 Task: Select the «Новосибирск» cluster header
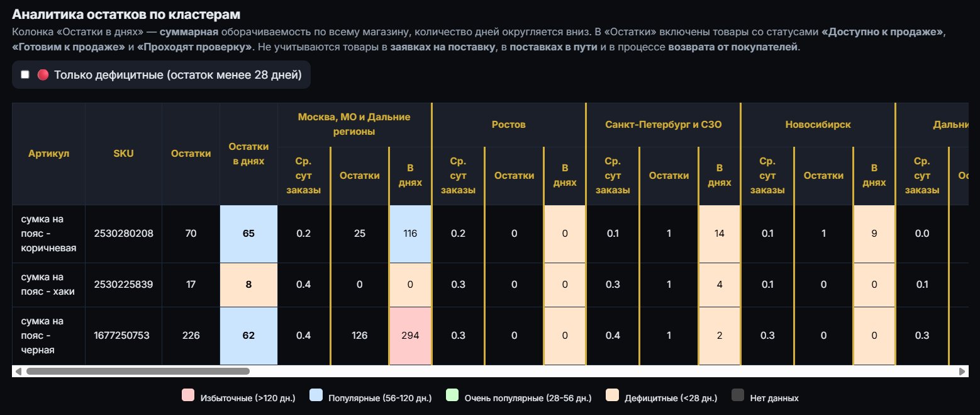pyautogui.click(x=818, y=125)
